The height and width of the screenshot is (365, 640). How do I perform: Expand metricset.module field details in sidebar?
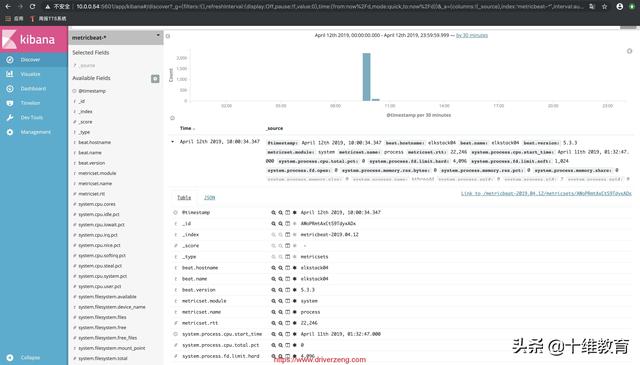(x=97, y=173)
